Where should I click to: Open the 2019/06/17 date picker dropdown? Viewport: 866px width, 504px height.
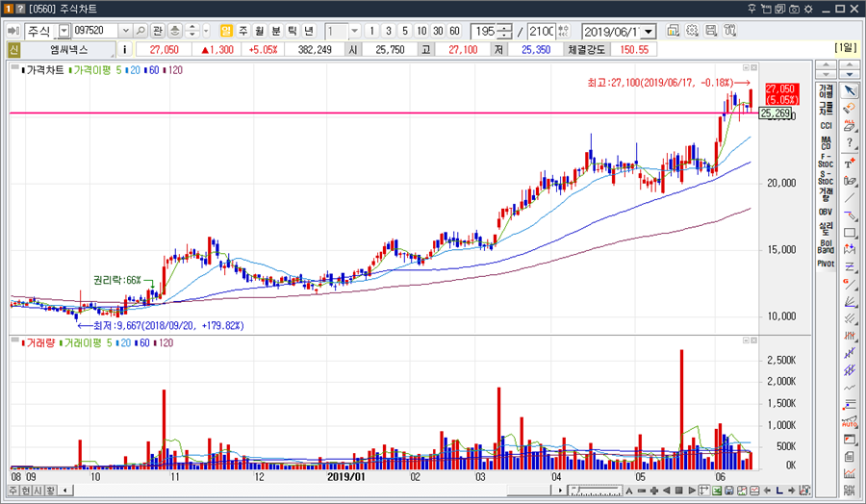click(x=649, y=32)
